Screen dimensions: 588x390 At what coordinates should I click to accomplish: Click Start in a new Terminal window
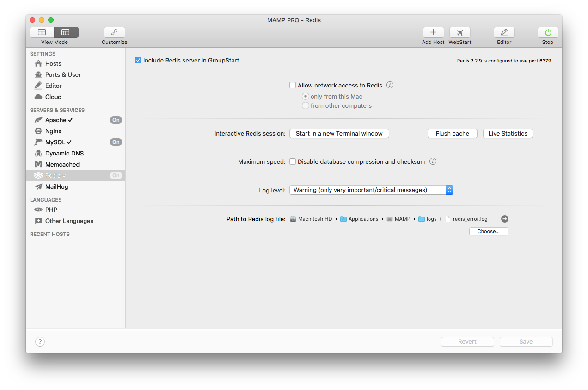point(339,133)
